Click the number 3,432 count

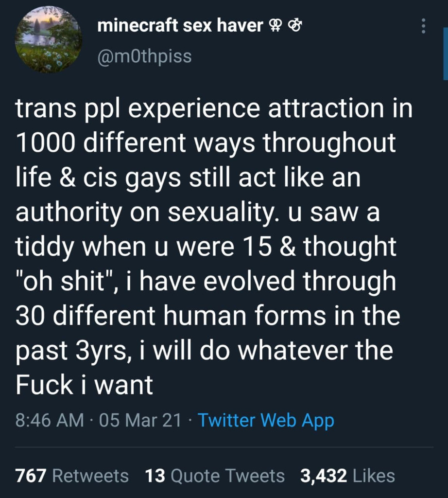(x=324, y=476)
